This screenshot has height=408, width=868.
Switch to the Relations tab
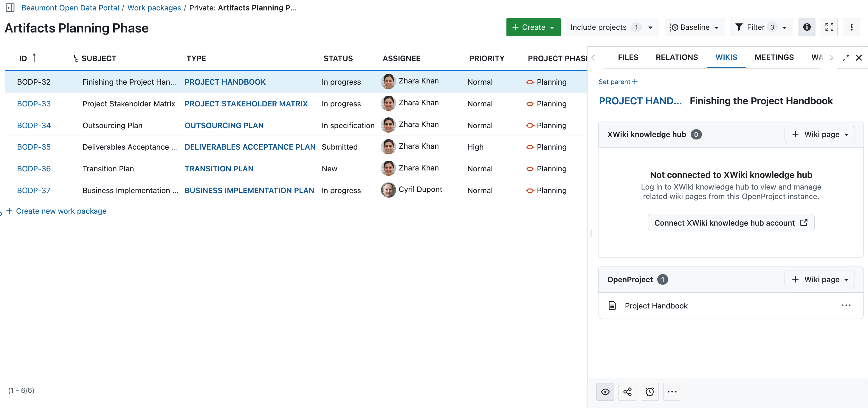tap(677, 57)
